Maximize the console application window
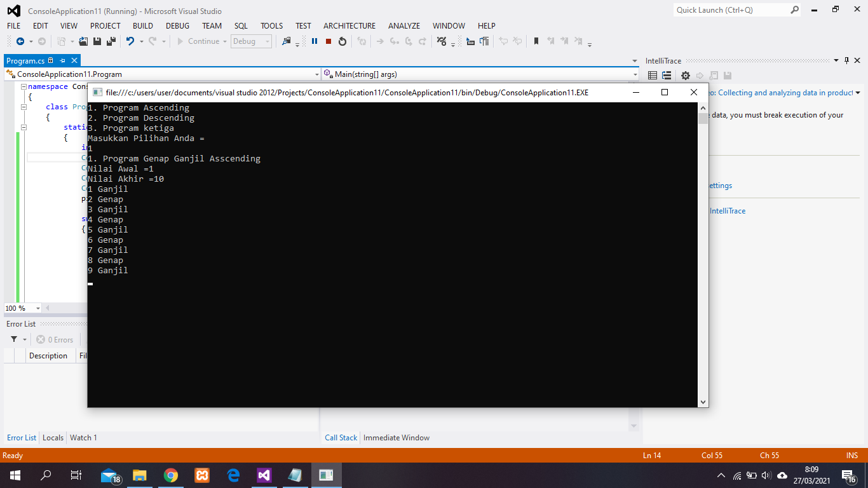The image size is (868, 488). 665,92
